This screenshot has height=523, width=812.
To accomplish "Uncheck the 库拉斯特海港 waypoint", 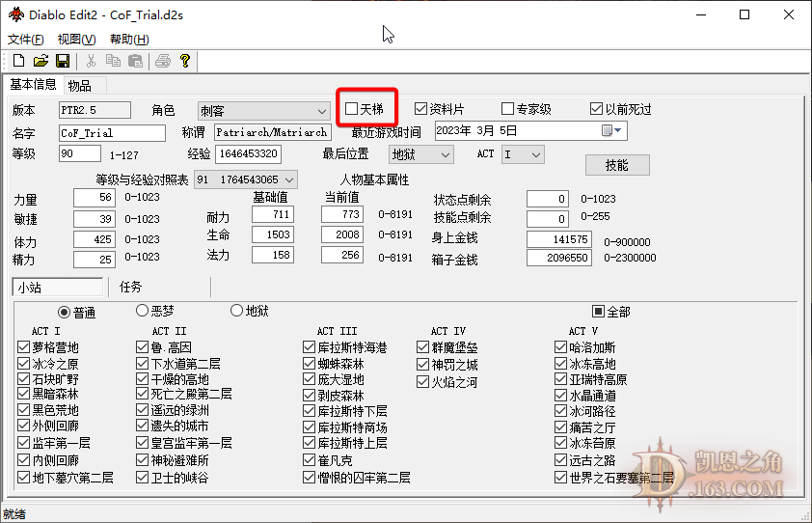I will click(x=309, y=346).
